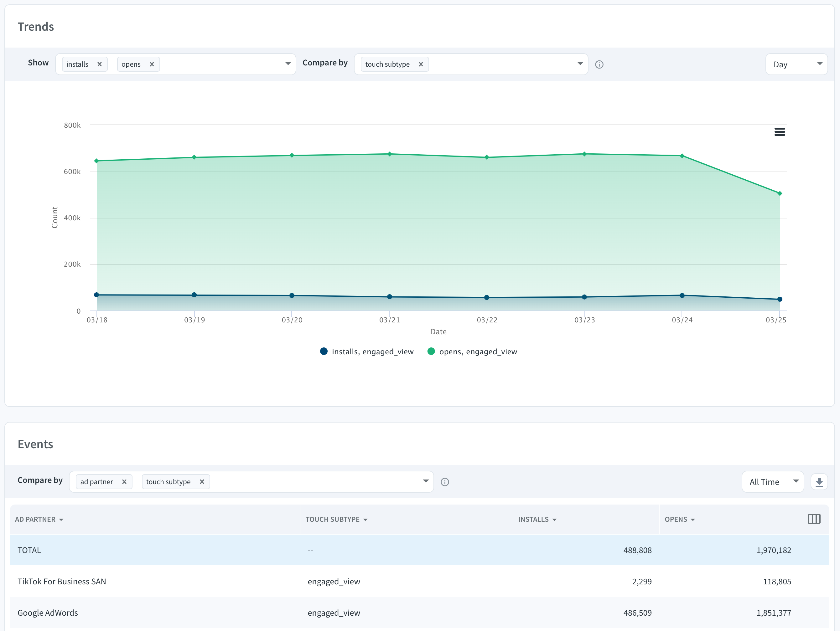Click the opens data point on 03/25
Screen dimensions: 840x631
[x=780, y=193]
